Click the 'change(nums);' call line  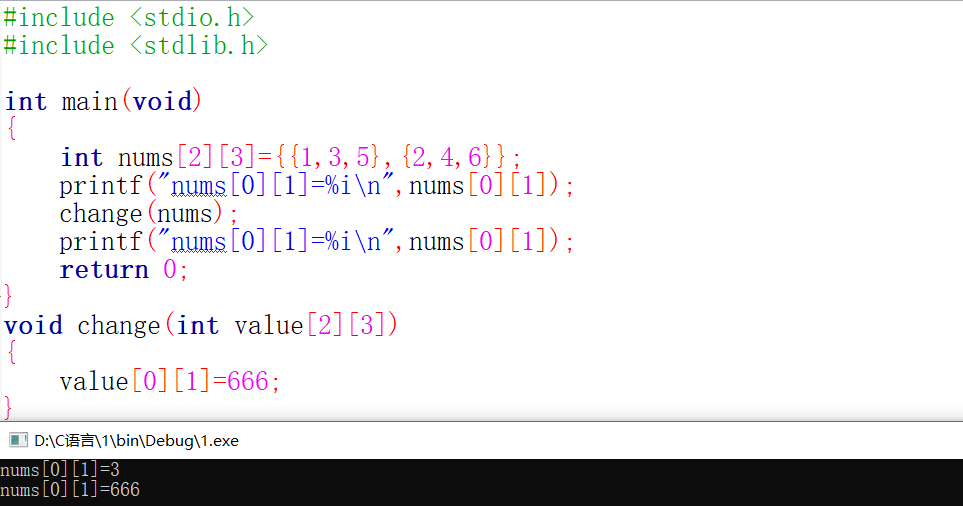click(x=148, y=214)
